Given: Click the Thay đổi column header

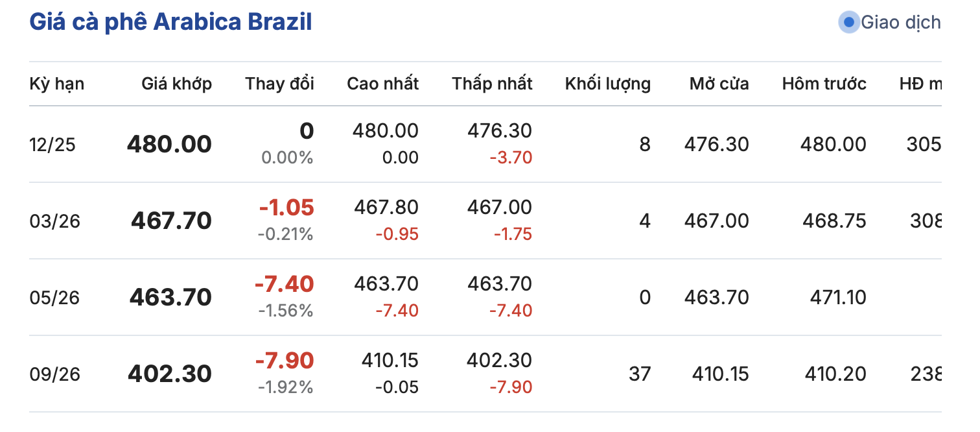Looking at the screenshot, I should pyautogui.click(x=279, y=84).
